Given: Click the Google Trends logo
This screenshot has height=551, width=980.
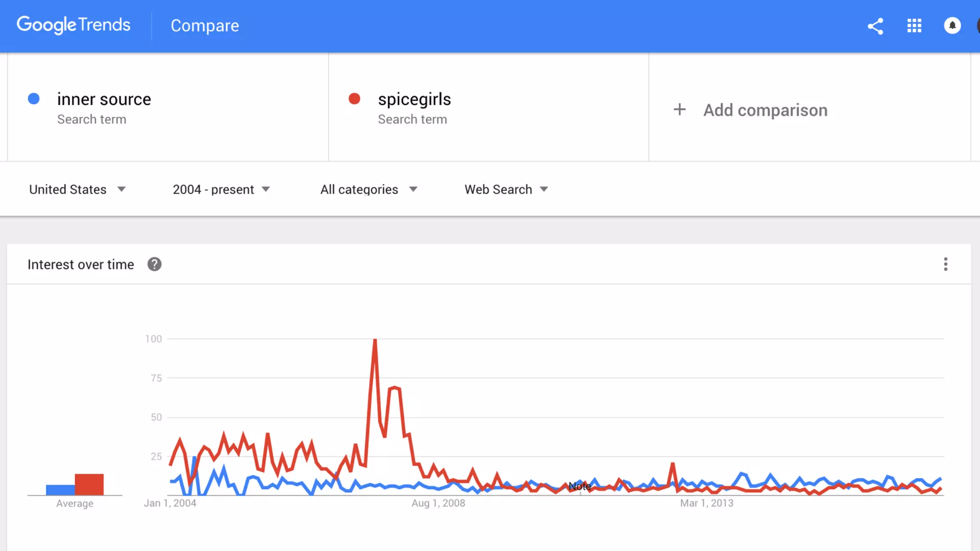Looking at the screenshot, I should tap(73, 25).
